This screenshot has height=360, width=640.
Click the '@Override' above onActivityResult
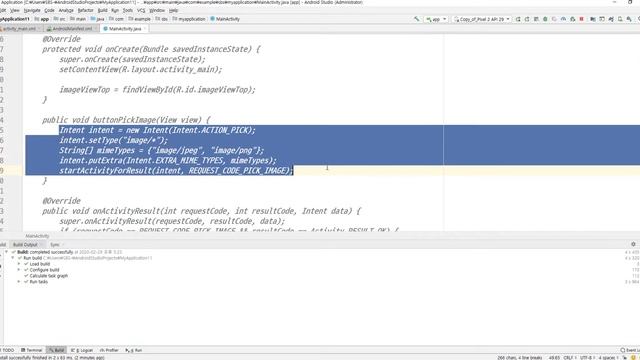point(62,201)
